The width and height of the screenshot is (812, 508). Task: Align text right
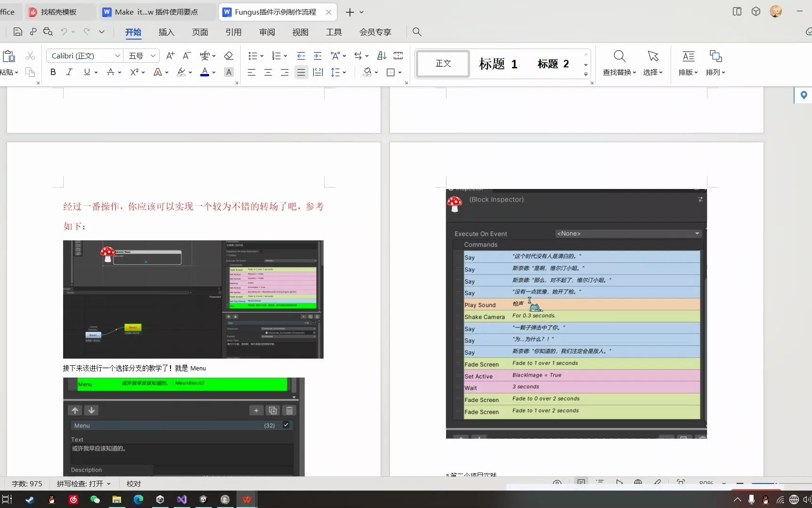284,72
